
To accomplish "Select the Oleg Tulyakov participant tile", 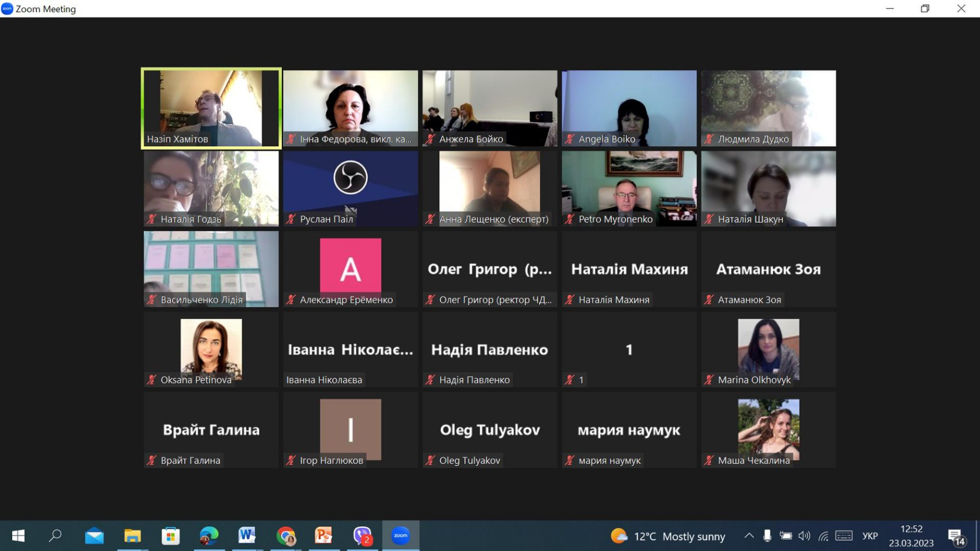I will click(490, 430).
